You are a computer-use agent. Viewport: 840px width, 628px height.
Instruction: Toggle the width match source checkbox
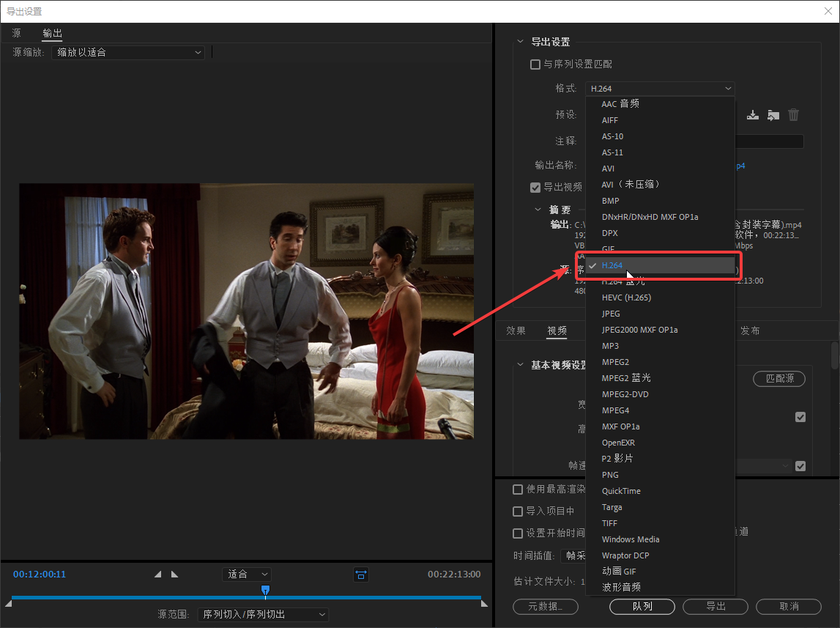(800, 417)
